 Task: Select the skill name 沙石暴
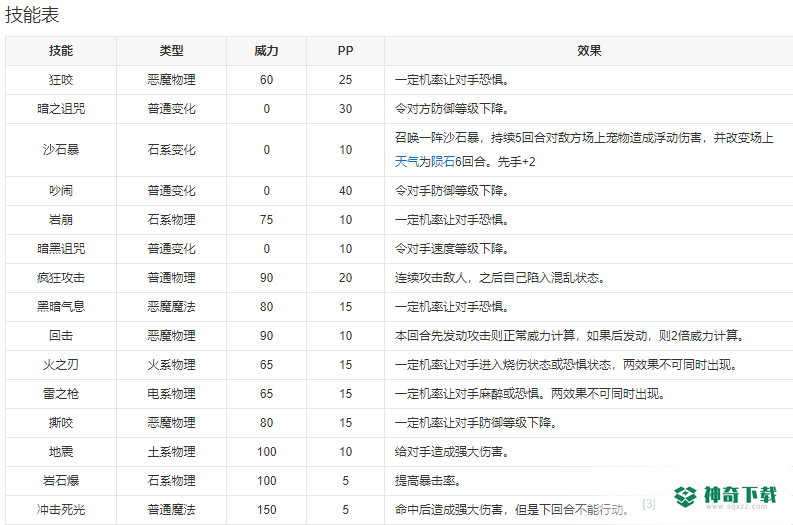click(61, 150)
